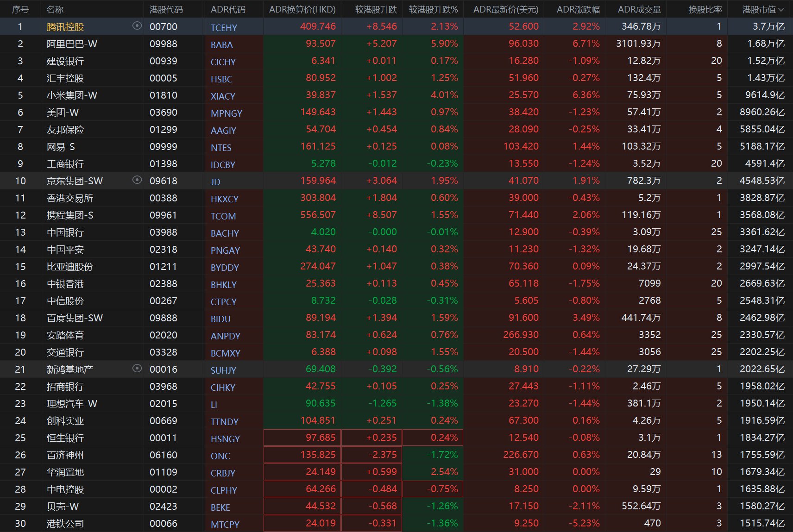Select the XIACY ADR code
The width and height of the screenshot is (793, 532).
point(223,96)
